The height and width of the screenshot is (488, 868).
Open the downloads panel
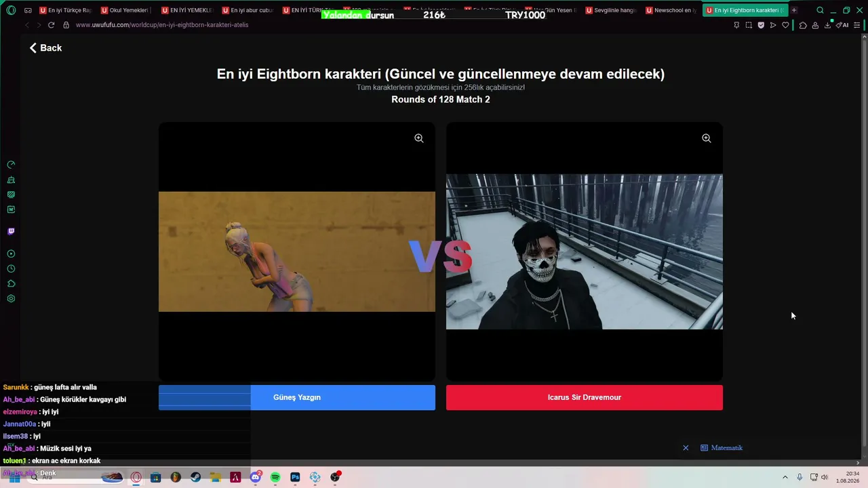point(827,25)
